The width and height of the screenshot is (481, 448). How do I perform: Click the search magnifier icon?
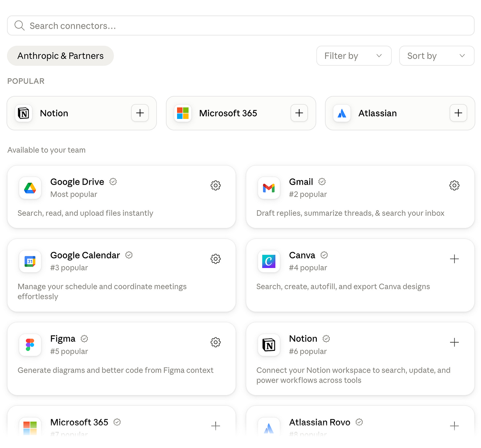pos(19,26)
